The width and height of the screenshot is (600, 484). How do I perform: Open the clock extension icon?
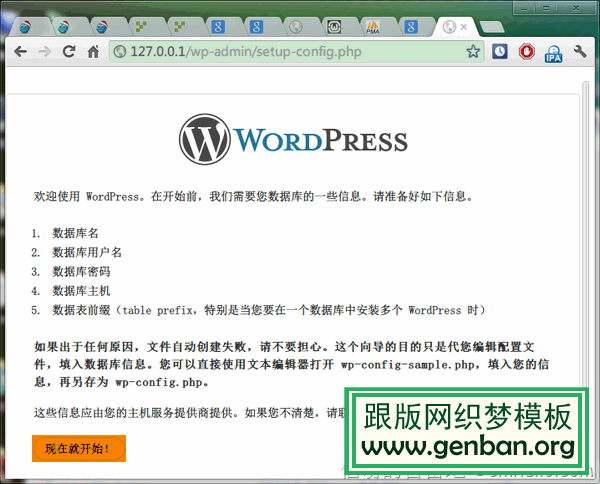pyautogui.click(x=500, y=51)
